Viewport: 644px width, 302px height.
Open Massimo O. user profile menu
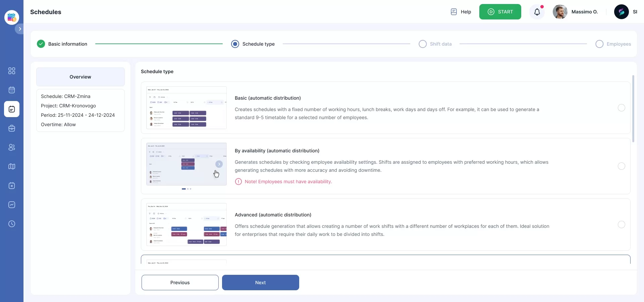pos(576,12)
